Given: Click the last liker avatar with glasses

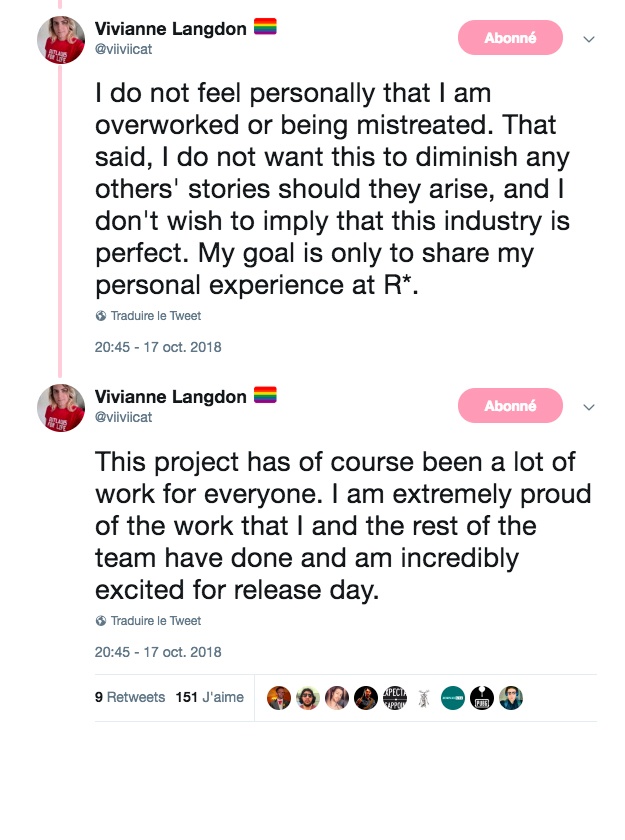Looking at the screenshot, I should [511, 698].
